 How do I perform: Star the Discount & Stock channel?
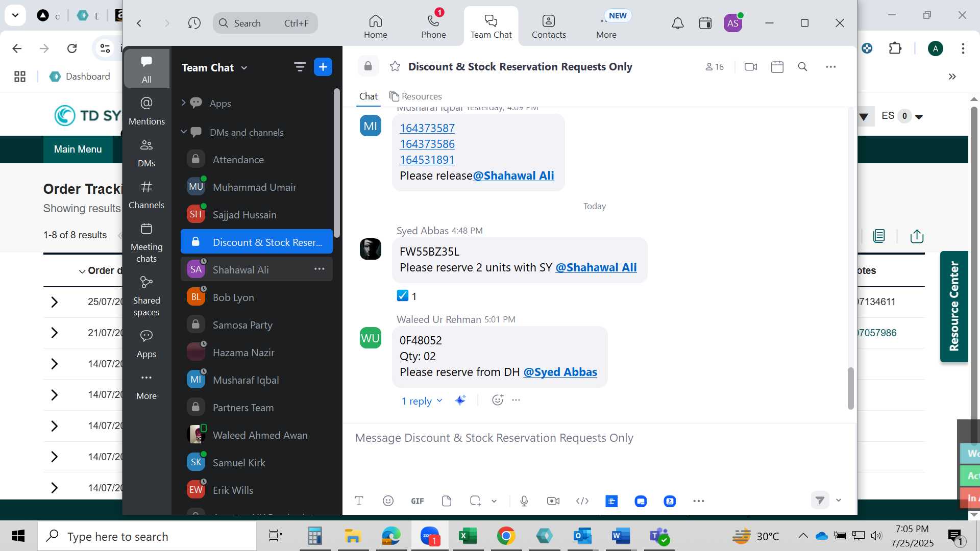395,66
